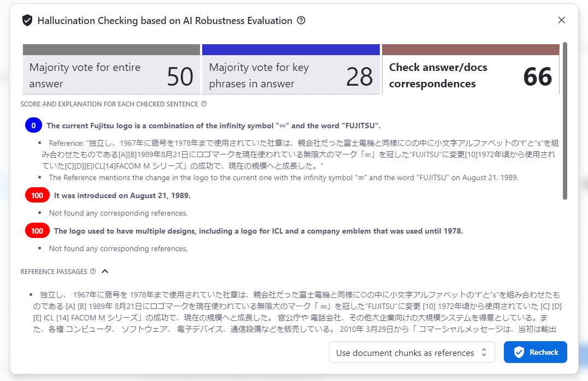
Task: Click the shield icon in the dialog header
Action: (26, 20)
